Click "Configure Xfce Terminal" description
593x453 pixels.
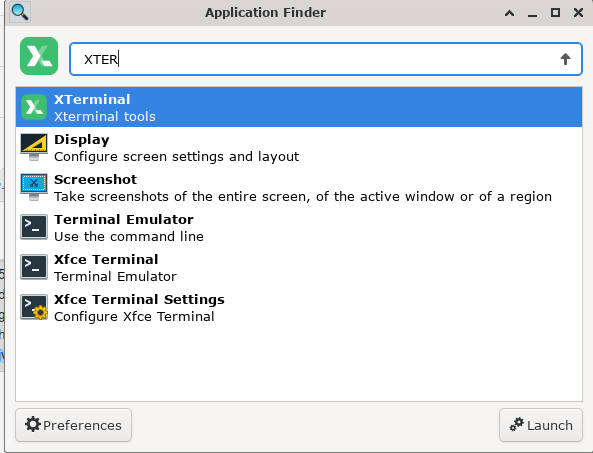coord(134,316)
